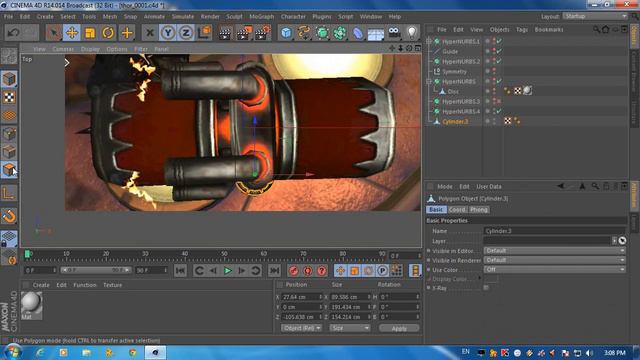Image resolution: width=640 pixels, height=360 pixels.
Task: Toggle the Y axis lock
Action: tap(168, 33)
